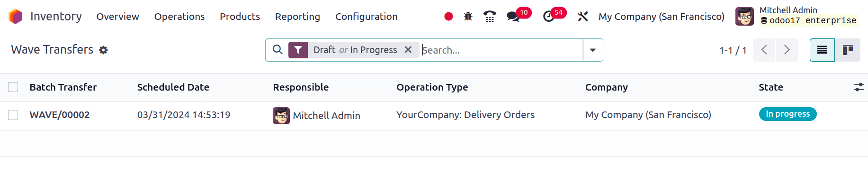Open the debug bug icon menu
The image size is (868, 175).
[468, 17]
